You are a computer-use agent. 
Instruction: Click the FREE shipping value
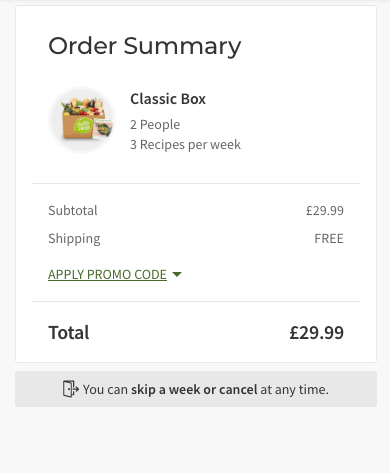pos(329,239)
